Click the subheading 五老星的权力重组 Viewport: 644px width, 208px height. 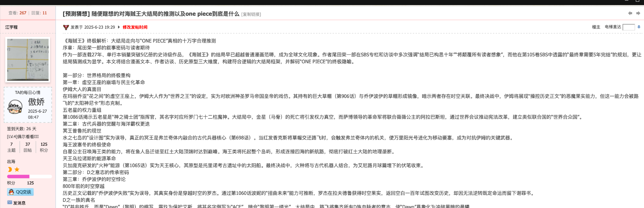(x=82, y=110)
